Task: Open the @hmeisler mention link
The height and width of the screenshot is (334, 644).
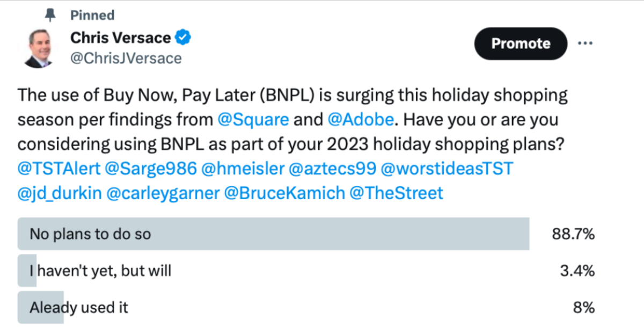Action: 242,169
